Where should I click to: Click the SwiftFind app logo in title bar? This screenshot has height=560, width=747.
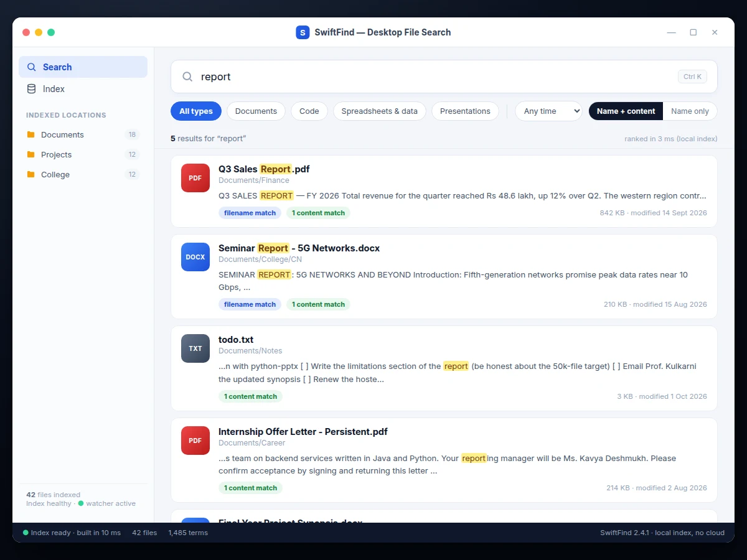pos(303,32)
